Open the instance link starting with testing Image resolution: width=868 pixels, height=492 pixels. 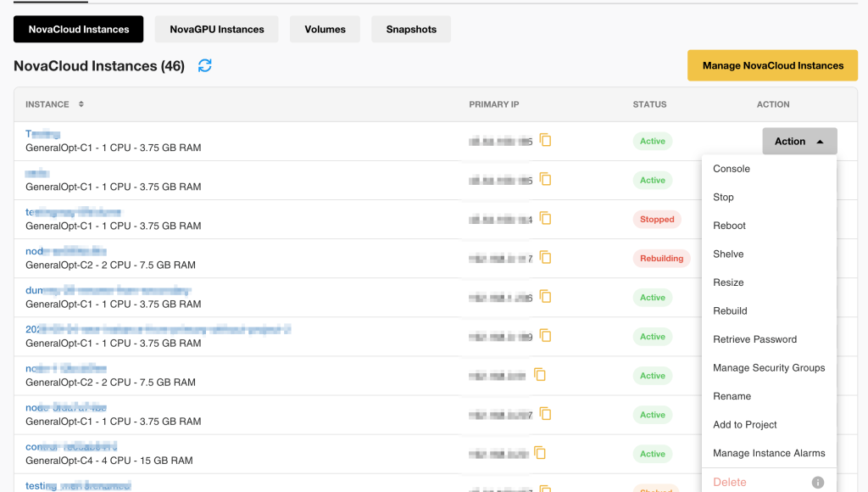[78, 486]
